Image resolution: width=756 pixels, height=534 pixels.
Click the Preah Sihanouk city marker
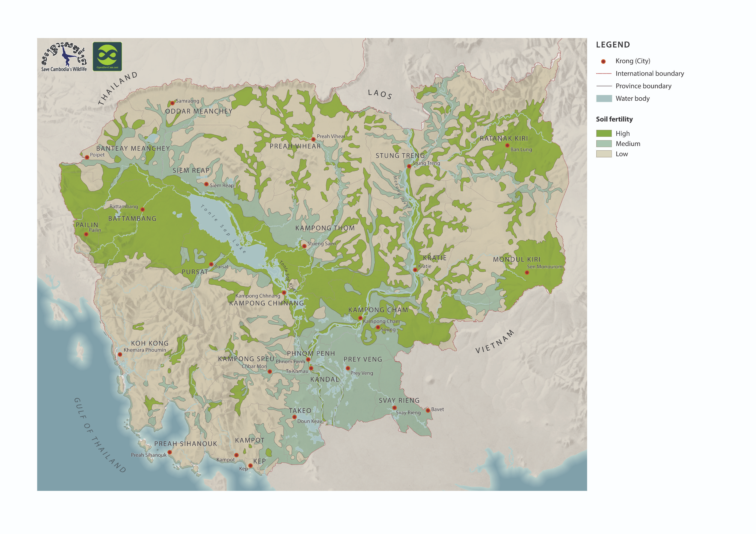point(170,452)
